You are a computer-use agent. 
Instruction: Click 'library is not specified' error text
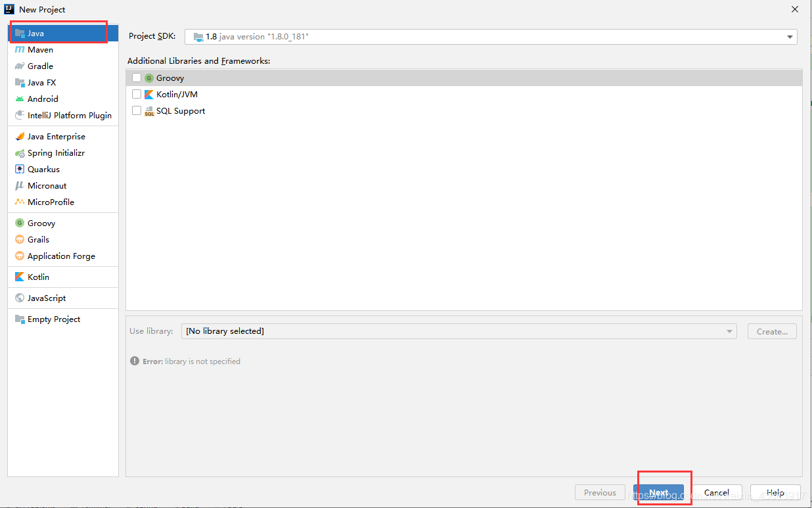coord(202,361)
